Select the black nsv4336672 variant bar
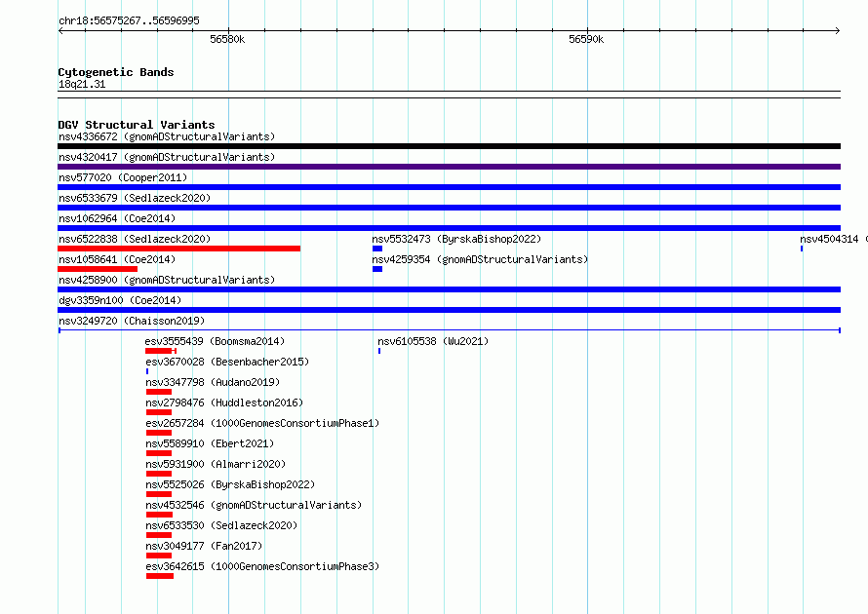868x614 pixels. tap(449, 146)
